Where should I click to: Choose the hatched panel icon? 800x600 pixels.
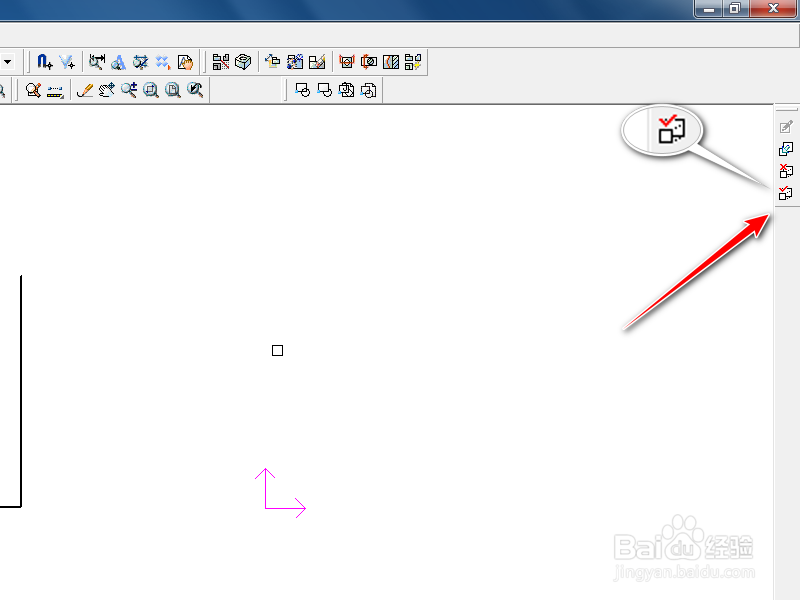(x=391, y=62)
